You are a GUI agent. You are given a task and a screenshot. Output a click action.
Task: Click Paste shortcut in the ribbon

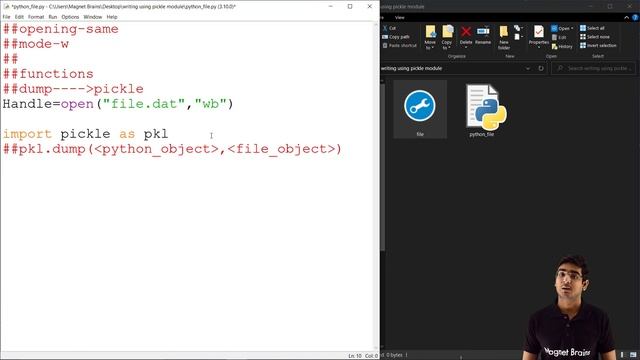(x=400, y=45)
